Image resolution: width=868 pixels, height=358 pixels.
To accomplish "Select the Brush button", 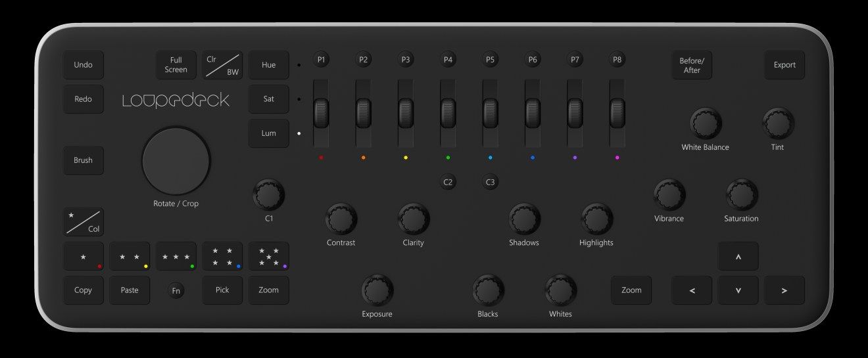I will (84, 160).
